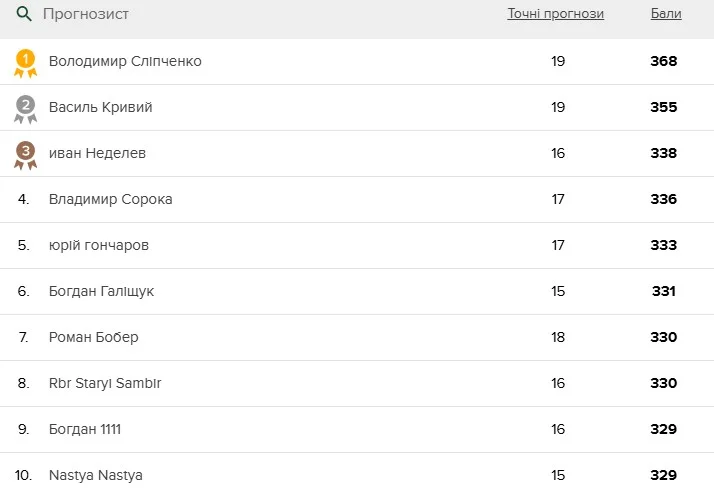This screenshot has width=714, height=497.
Task: Click the search magnifier icon
Action: pos(24,14)
